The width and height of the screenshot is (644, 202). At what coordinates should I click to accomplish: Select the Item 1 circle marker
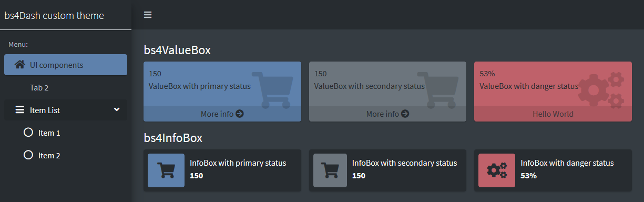(28, 133)
